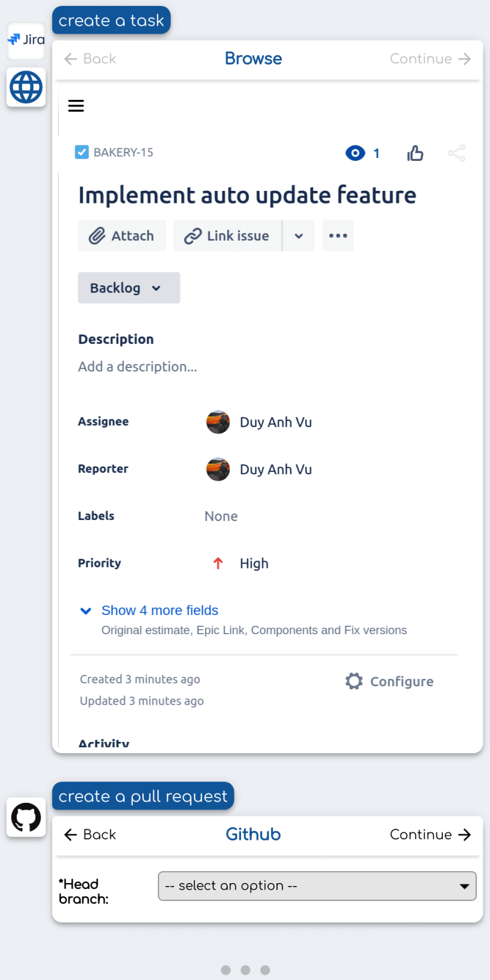Open the Backlog status dropdown

[129, 288]
